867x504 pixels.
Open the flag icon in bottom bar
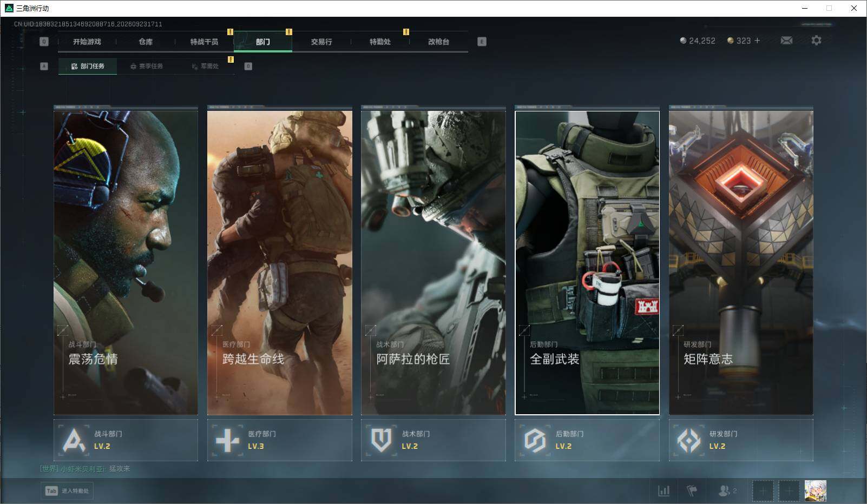[692, 490]
